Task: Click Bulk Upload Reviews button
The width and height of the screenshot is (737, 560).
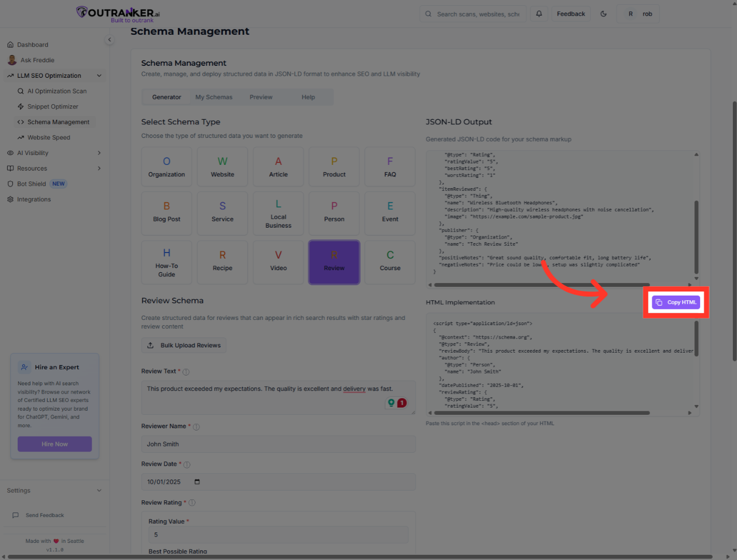Action: click(184, 345)
